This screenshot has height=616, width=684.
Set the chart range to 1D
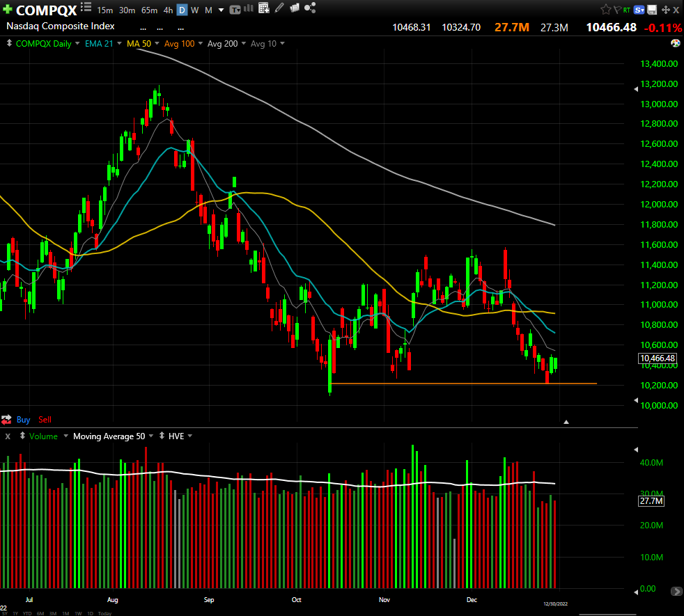click(x=91, y=613)
